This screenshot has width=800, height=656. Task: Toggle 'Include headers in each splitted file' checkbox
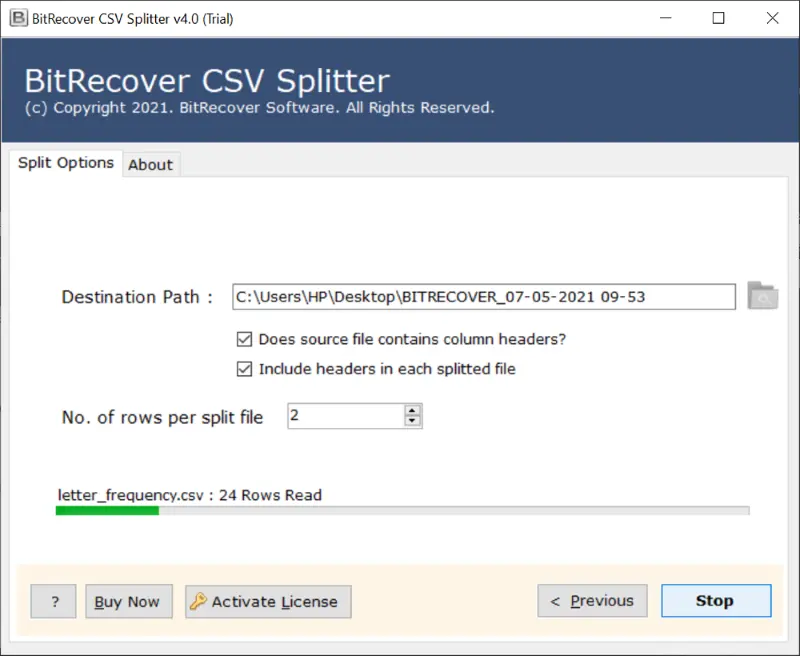coord(244,369)
